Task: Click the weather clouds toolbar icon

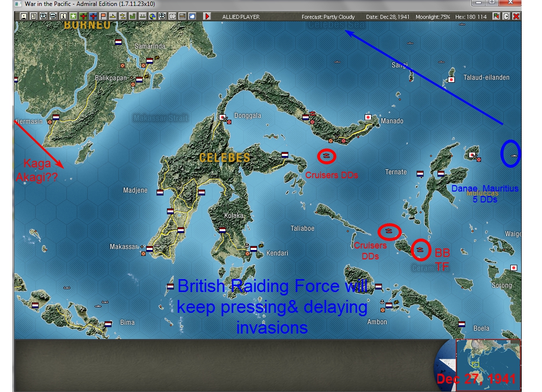Action: coord(192,16)
